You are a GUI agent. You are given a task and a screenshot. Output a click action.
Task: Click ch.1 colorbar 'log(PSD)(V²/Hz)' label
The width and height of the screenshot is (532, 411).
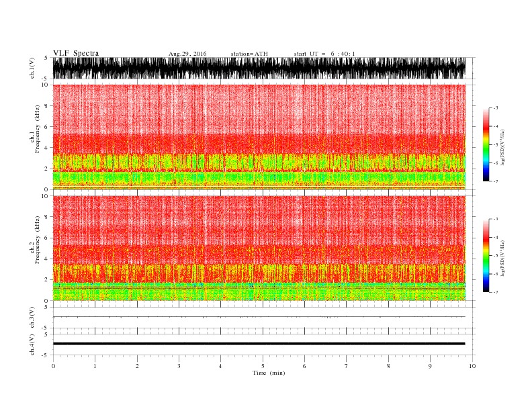502,147
